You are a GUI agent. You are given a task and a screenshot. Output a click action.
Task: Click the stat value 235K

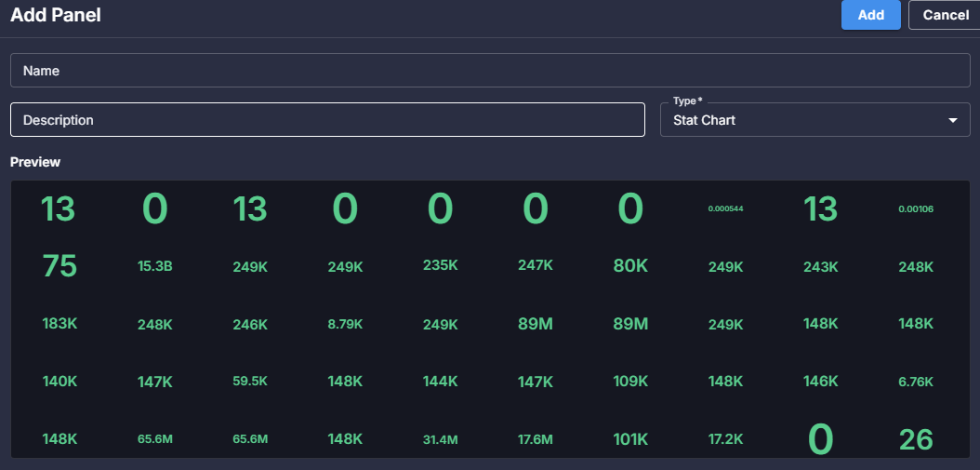[x=440, y=265]
